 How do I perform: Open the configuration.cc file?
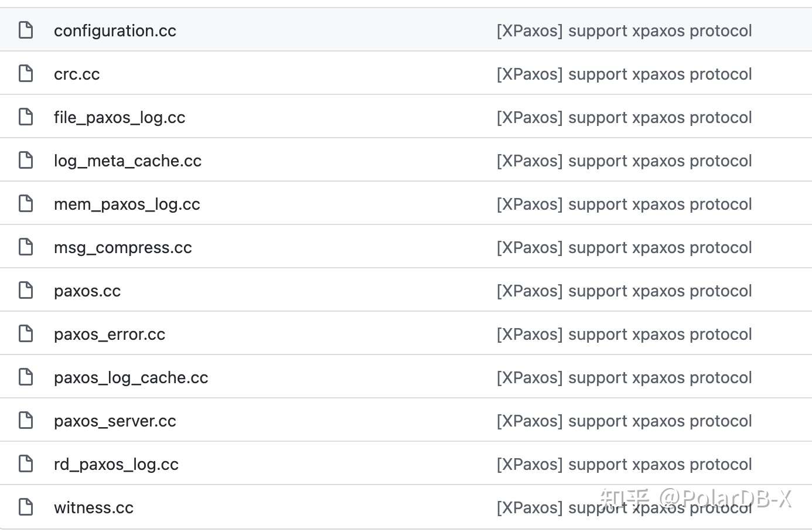pyautogui.click(x=115, y=30)
